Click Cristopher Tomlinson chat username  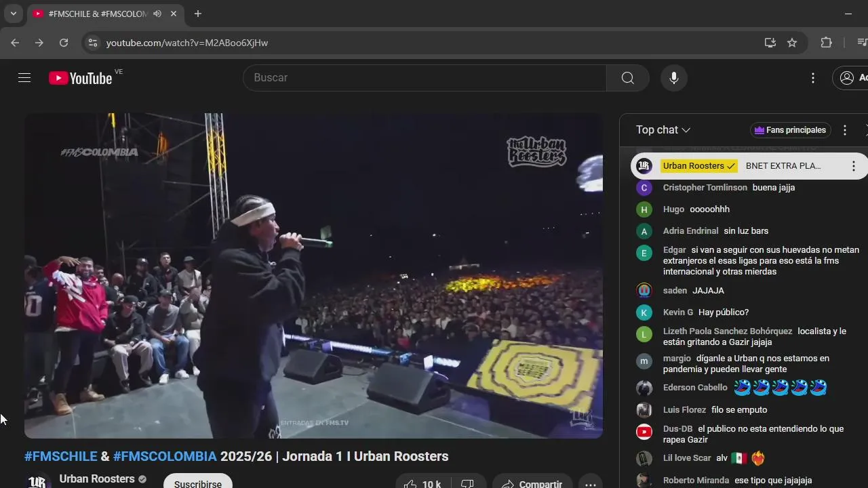click(705, 188)
